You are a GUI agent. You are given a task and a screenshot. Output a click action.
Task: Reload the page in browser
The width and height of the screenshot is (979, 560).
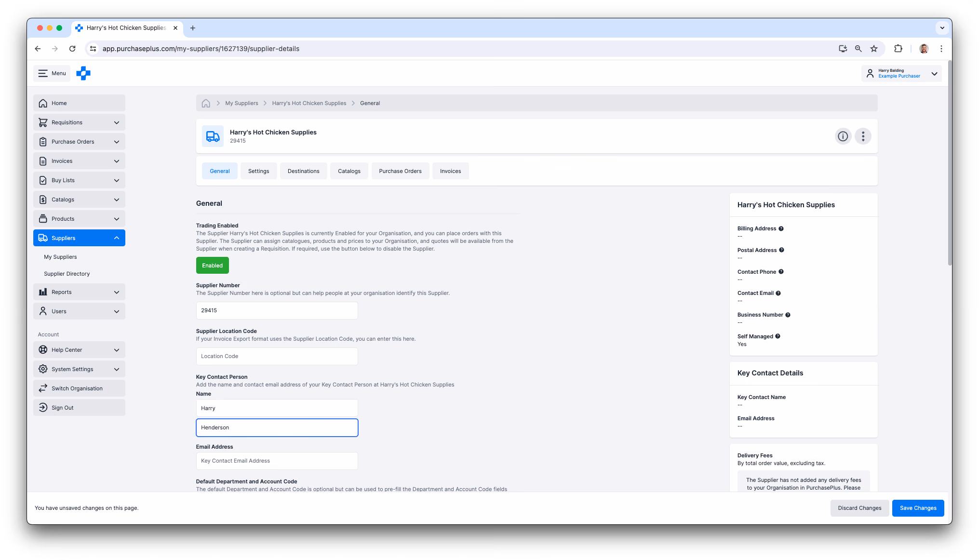(x=72, y=49)
